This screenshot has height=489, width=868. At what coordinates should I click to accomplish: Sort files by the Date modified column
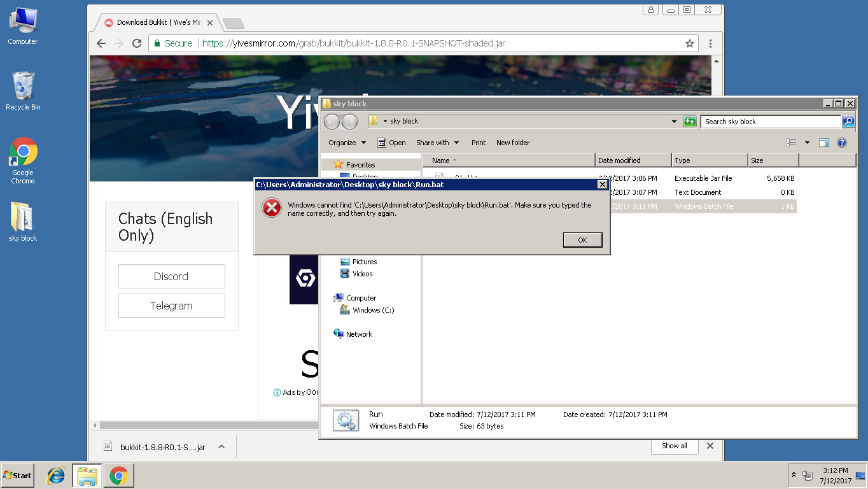coord(633,160)
